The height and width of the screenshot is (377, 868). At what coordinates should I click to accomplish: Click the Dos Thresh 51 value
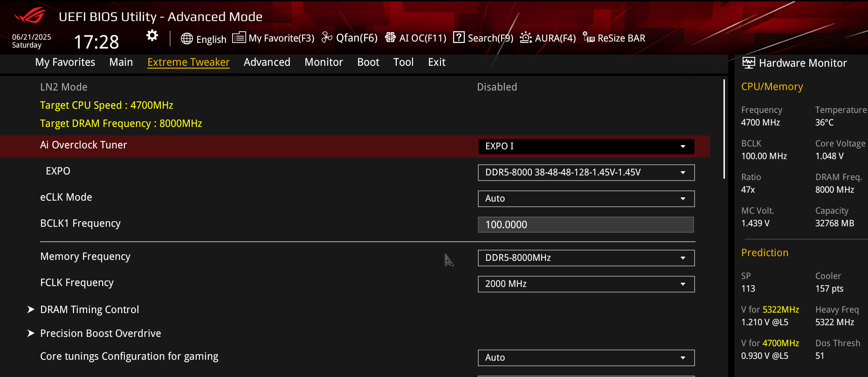pos(820,356)
